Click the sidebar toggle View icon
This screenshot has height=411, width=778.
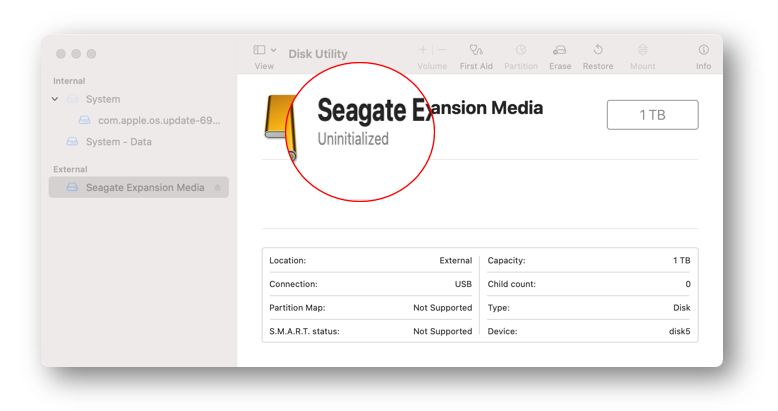pyautogui.click(x=259, y=50)
